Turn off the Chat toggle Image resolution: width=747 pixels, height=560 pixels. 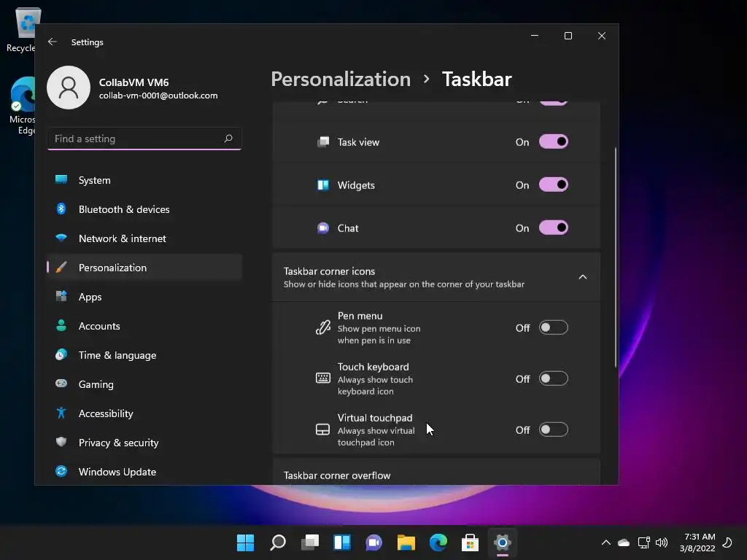(x=554, y=228)
